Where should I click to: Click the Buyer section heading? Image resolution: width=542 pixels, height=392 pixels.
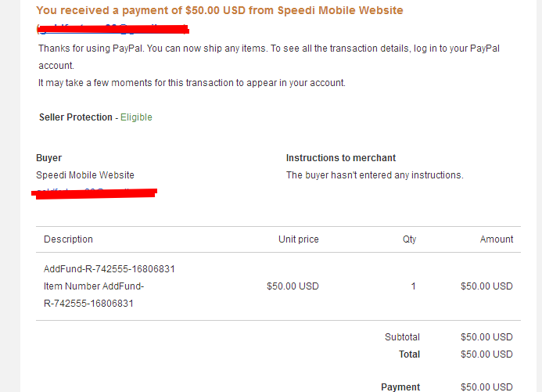48,157
